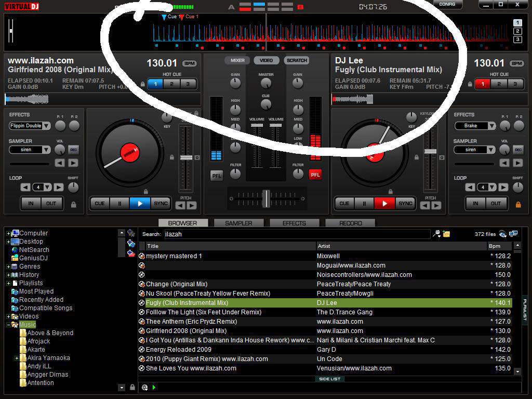The height and width of the screenshot is (399, 532).
Task: Click left deck sampler play arrow
Action: 73,163
